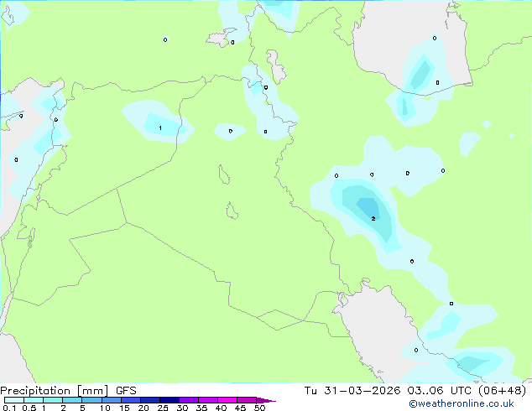This screenshot has width=532, height=411.
Task: Click the legend label 50
Action: coord(259,408)
